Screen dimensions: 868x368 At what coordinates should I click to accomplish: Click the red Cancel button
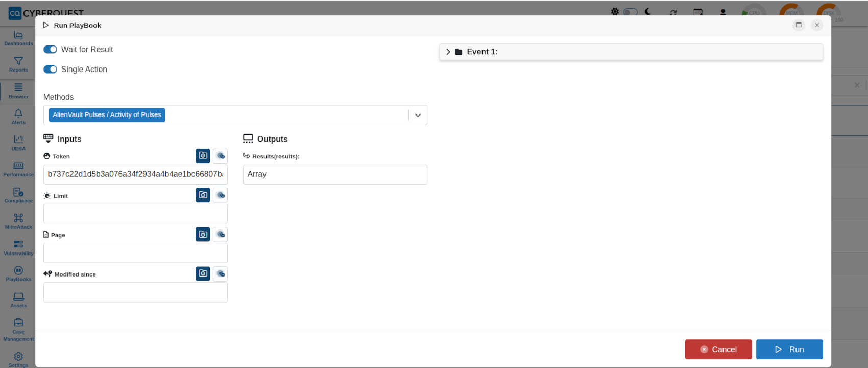pyautogui.click(x=718, y=350)
